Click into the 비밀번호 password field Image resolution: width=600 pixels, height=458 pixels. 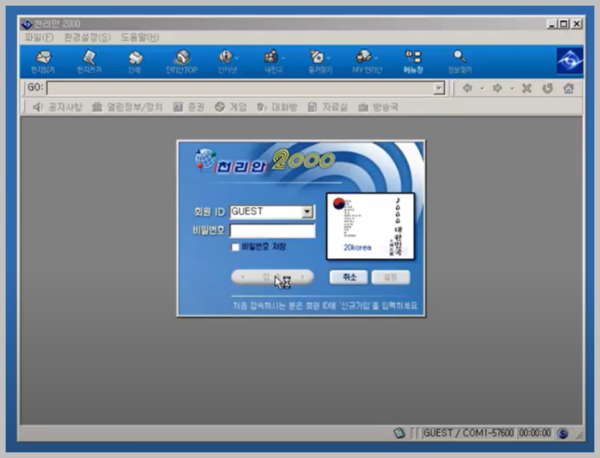click(x=272, y=231)
